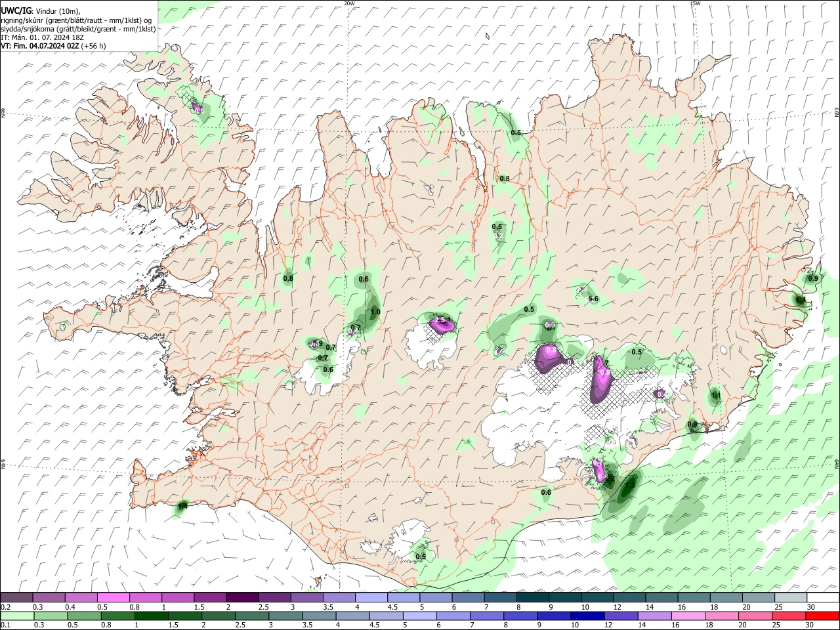
Task: Select the '0.2' label on the snow scale
Action: pyautogui.click(x=6, y=606)
